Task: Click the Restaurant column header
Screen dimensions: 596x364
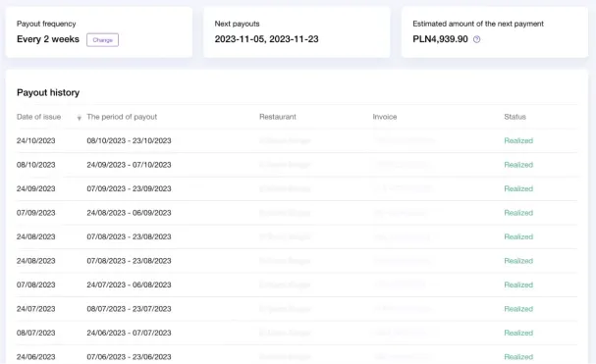Action: [278, 117]
